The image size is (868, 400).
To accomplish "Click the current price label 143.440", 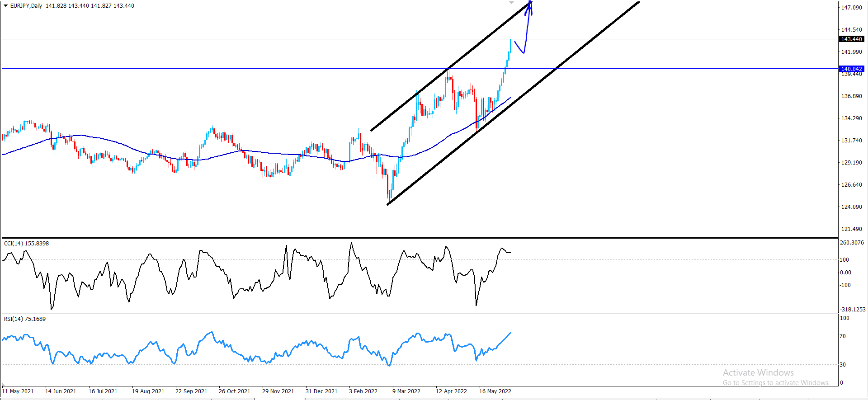I will [851, 39].
